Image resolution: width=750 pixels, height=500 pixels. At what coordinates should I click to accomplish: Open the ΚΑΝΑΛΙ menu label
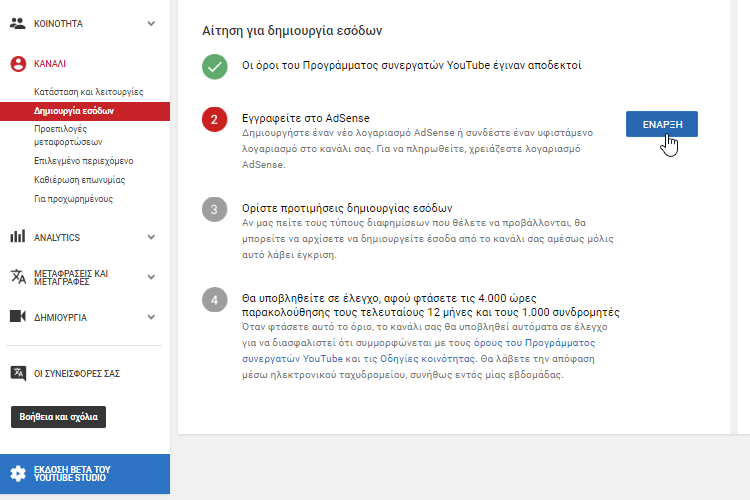click(x=50, y=64)
